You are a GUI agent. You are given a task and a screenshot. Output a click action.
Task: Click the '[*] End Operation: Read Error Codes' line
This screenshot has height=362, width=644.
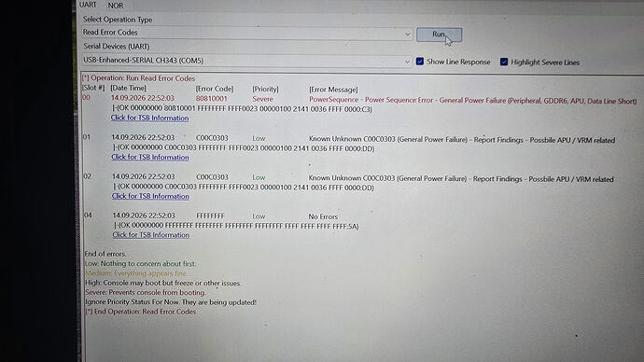coord(140,312)
